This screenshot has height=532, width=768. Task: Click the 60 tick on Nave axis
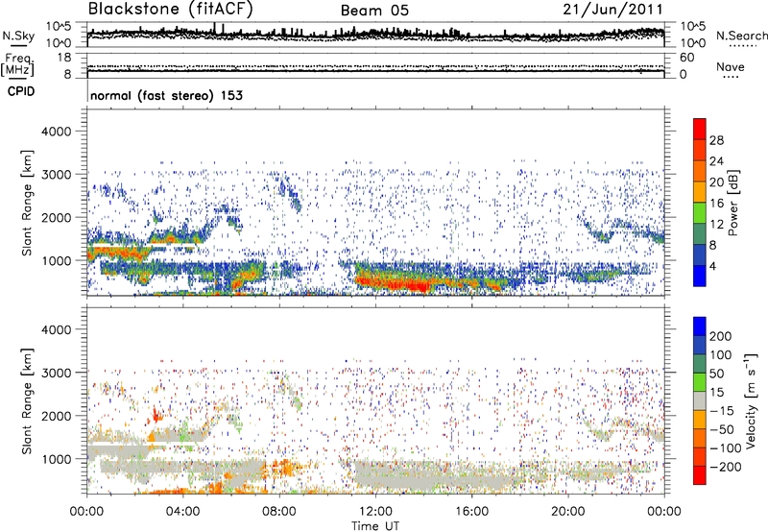click(x=687, y=58)
